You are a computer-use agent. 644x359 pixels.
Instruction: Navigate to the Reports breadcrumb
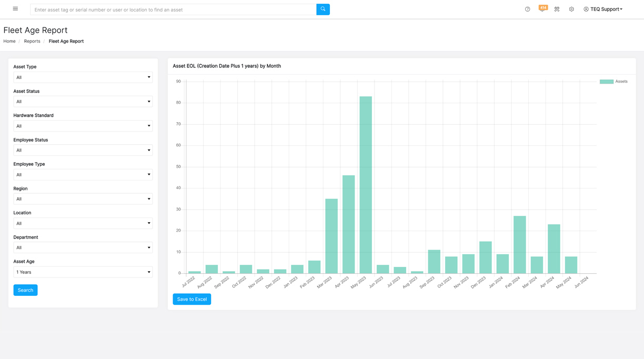point(32,41)
